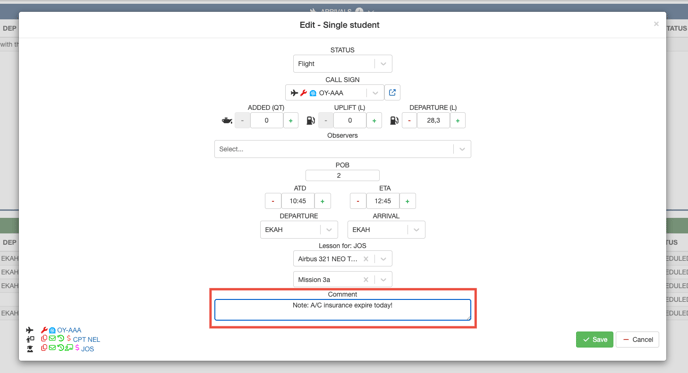This screenshot has width=688, height=373.
Task: Decrease the ETA time
Action: point(358,201)
